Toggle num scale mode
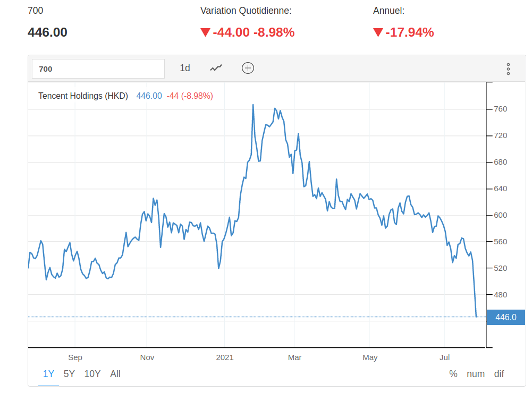The height and width of the screenshot is (393, 532). pyautogui.click(x=476, y=374)
